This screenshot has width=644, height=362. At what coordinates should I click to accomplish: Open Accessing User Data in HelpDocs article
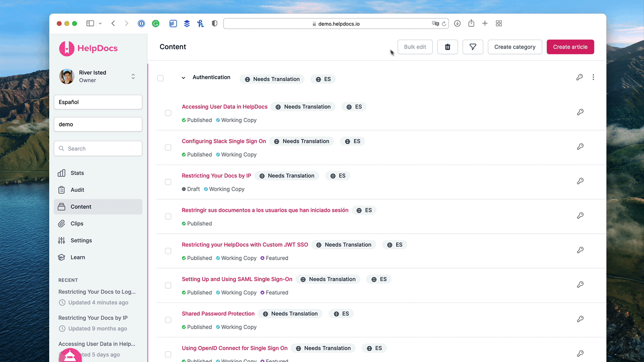(x=225, y=107)
